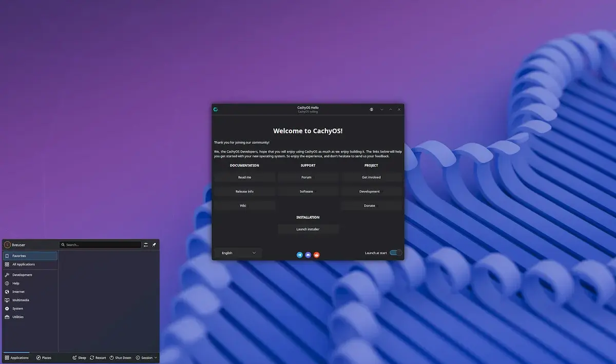Toggle the Launch at start switch
Screen dimensions: 616x364
pos(396,253)
